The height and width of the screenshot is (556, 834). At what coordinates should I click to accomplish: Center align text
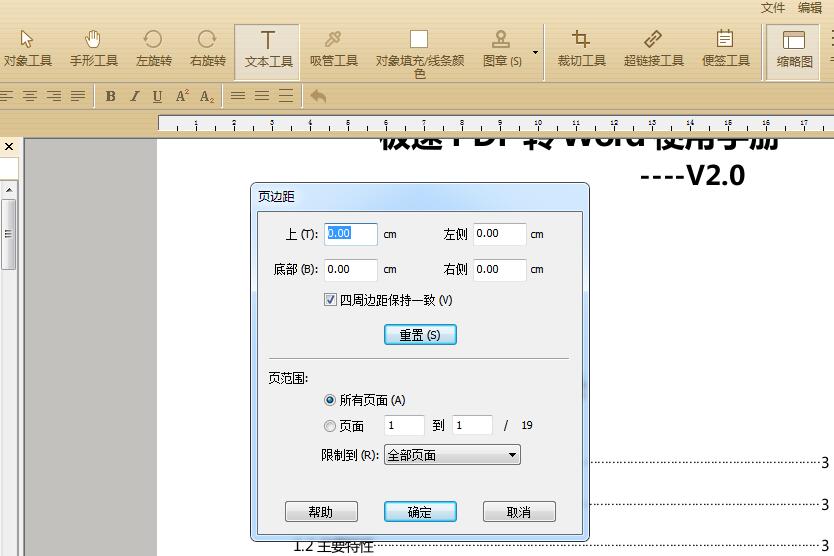coord(30,96)
